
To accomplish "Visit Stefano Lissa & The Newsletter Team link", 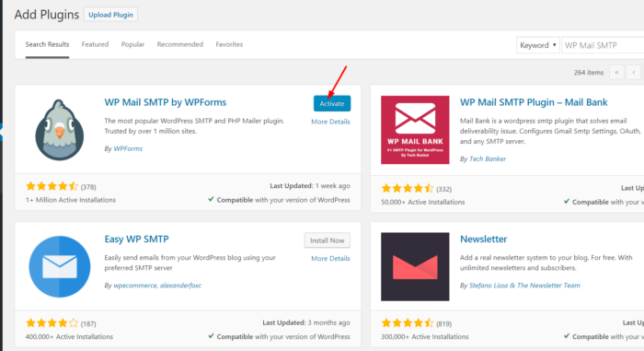I will [524, 286].
